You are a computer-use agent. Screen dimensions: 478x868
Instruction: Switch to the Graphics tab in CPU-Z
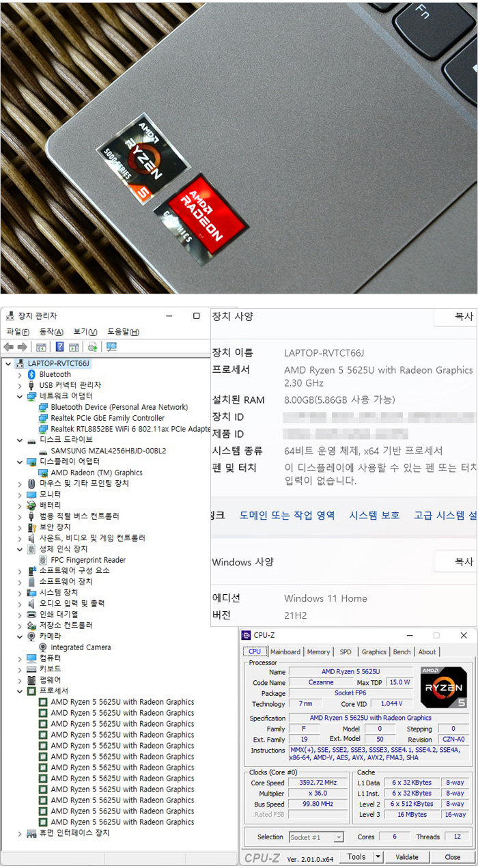[x=374, y=652]
